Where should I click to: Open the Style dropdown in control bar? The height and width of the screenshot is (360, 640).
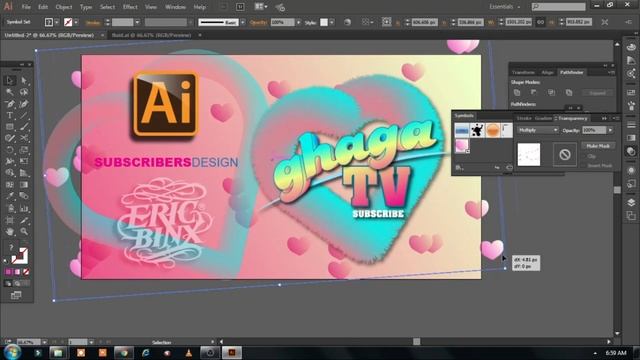[x=332, y=22]
